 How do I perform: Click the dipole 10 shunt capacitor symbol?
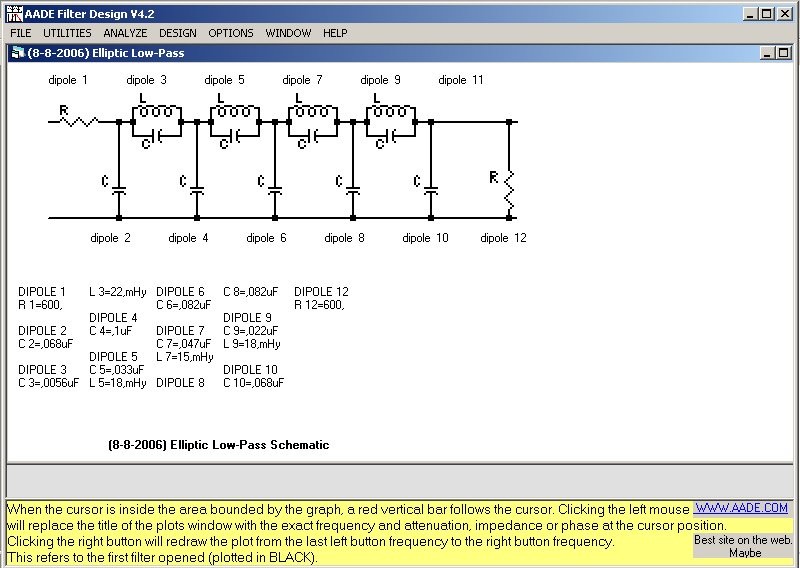pyautogui.click(x=430, y=187)
